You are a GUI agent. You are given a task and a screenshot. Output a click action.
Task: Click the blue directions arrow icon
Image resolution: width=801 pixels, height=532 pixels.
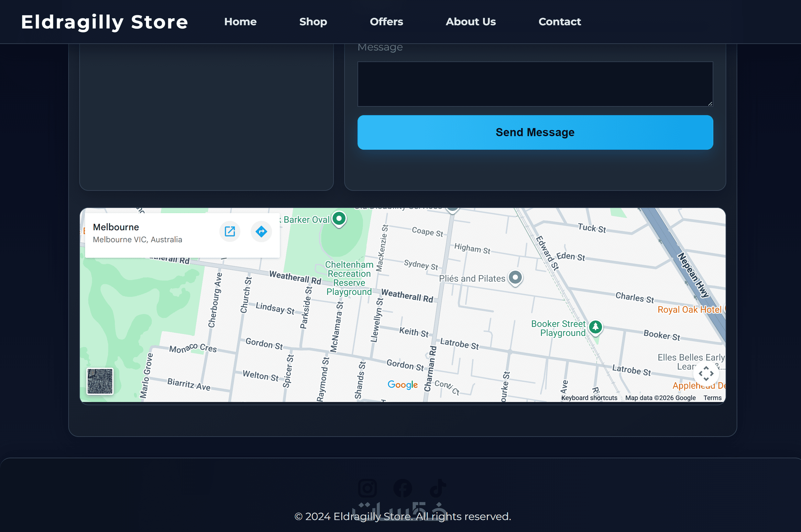[x=261, y=232]
